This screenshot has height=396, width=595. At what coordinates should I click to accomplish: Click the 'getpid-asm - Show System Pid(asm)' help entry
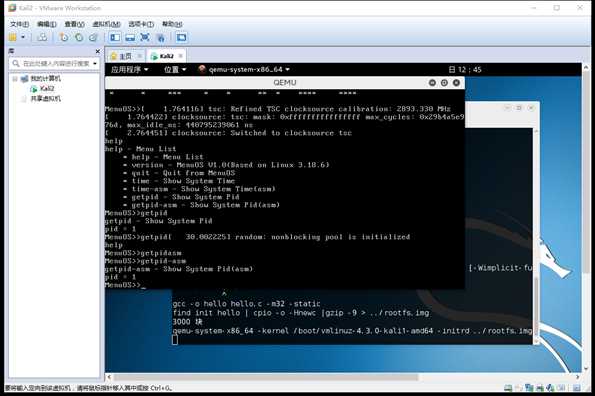(202, 205)
